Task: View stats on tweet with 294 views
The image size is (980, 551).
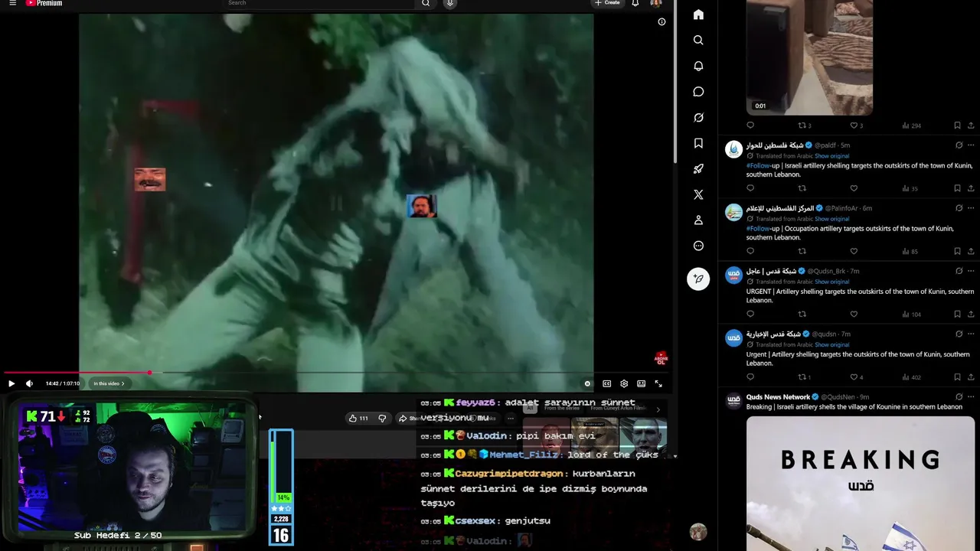Action: tap(912, 126)
